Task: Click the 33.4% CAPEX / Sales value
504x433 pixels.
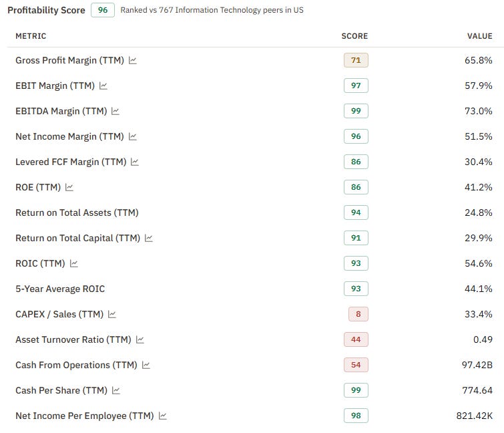Action: click(x=478, y=314)
